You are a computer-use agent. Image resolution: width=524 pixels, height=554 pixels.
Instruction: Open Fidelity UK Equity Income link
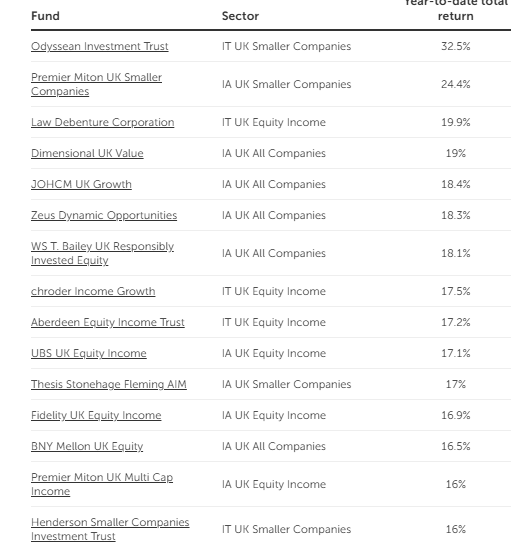(96, 415)
